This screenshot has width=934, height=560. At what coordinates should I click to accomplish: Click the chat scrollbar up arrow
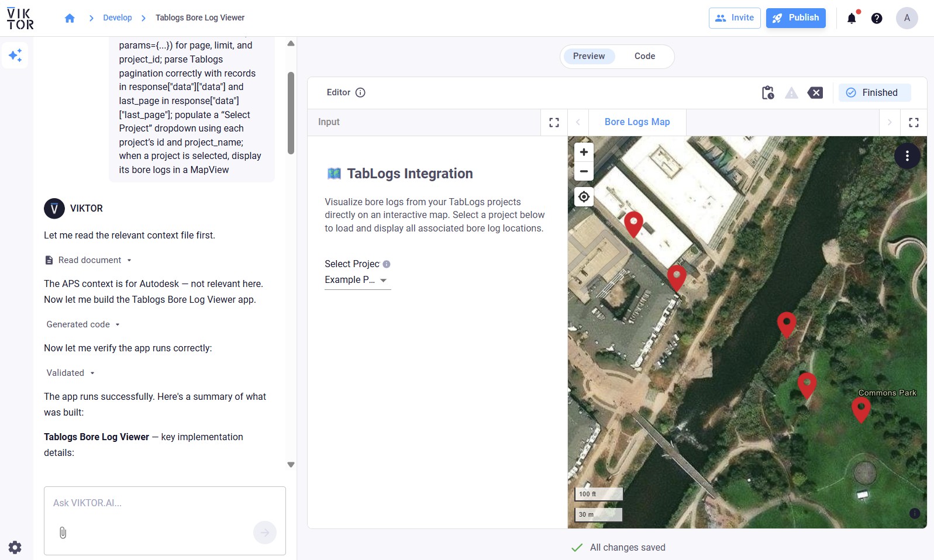[x=291, y=44]
